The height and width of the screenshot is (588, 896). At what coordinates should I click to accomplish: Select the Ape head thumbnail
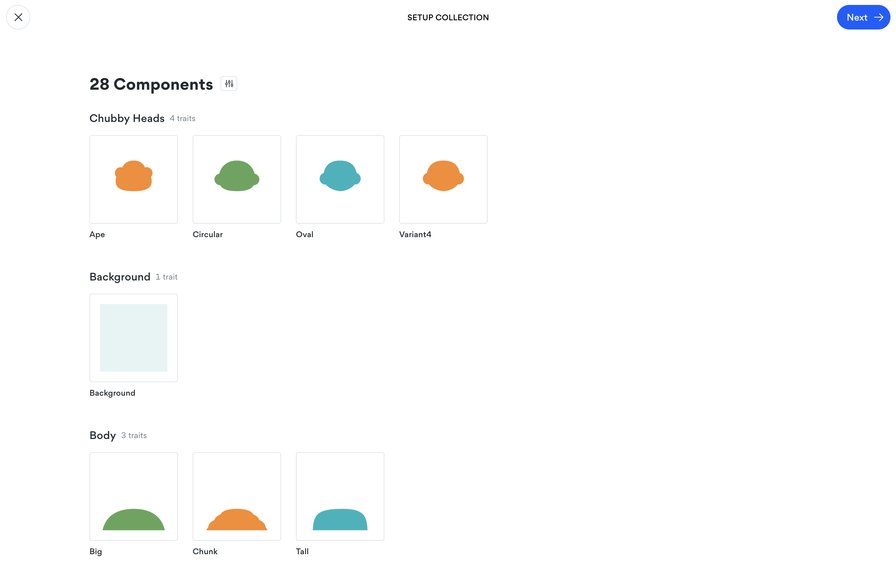pos(133,179)
